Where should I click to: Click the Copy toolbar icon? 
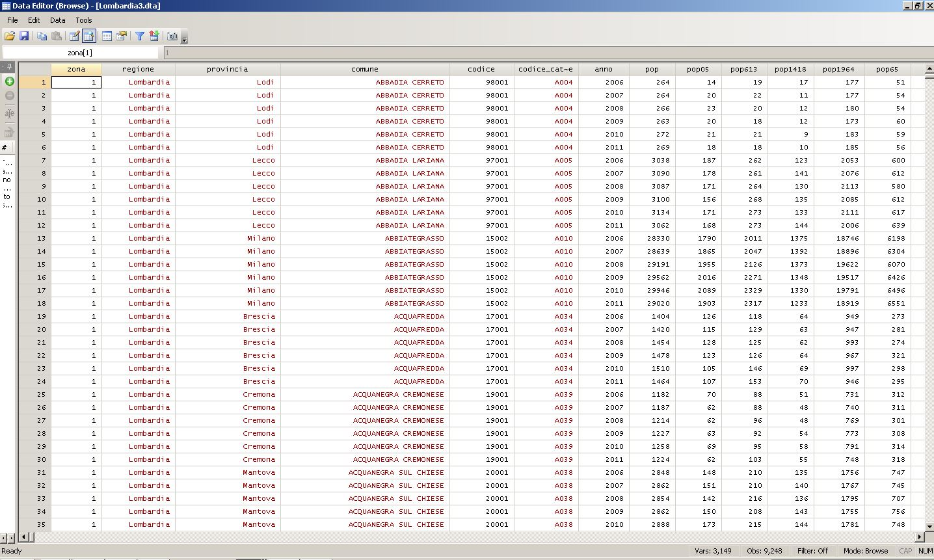(42, 36)
